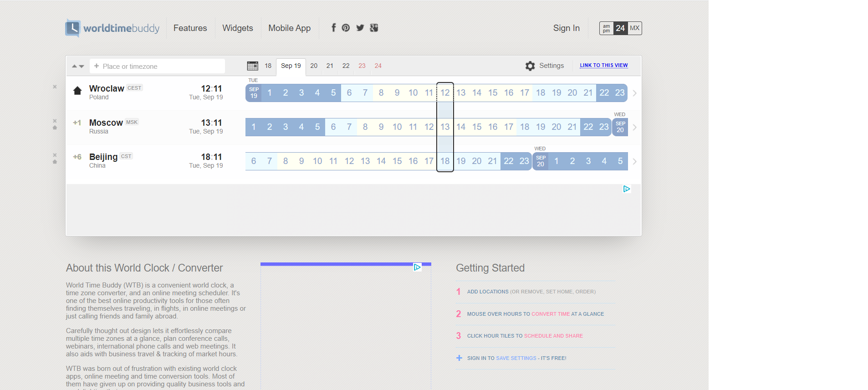
Task: Select the Sep 19 date tab
Action: [x=291, y=66]
